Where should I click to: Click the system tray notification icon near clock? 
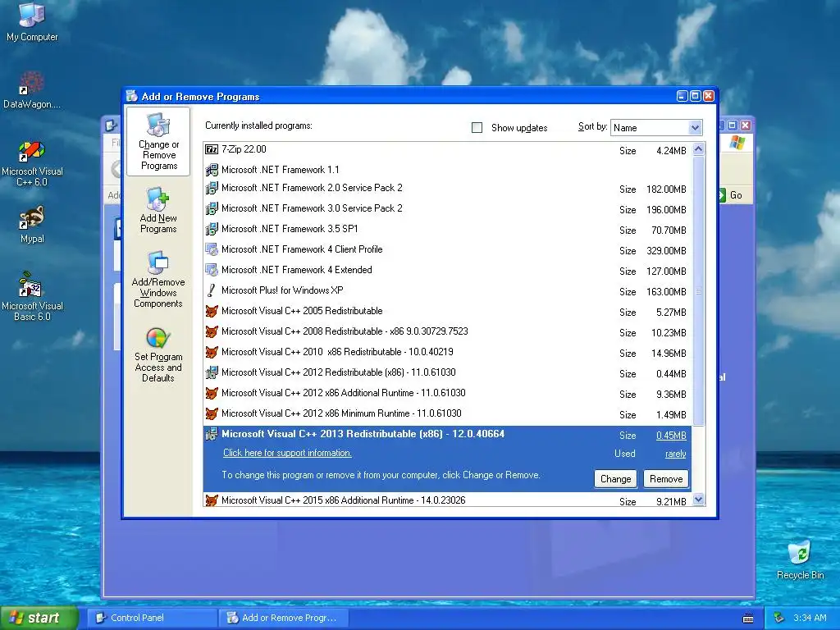click(x=779, y=618)
